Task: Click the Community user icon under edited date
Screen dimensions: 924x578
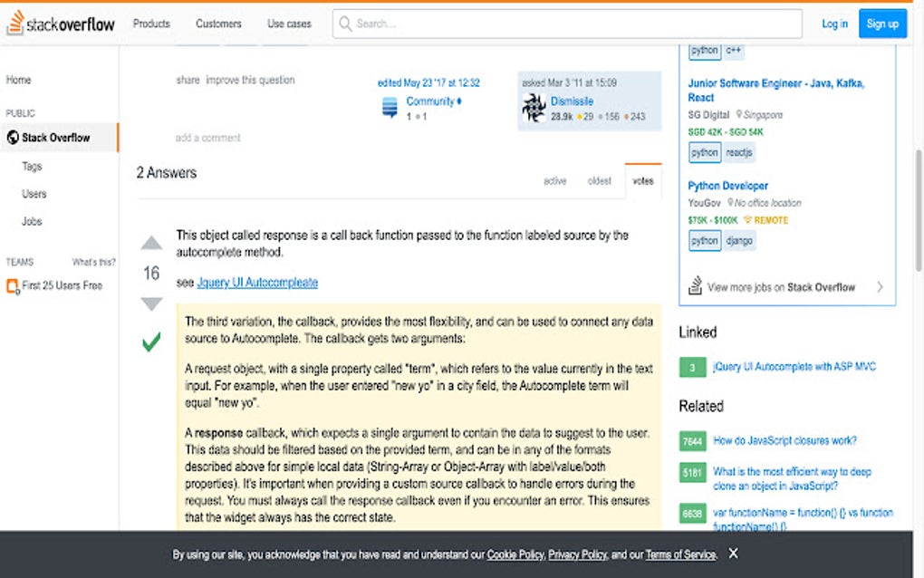Action: [390, 105]
